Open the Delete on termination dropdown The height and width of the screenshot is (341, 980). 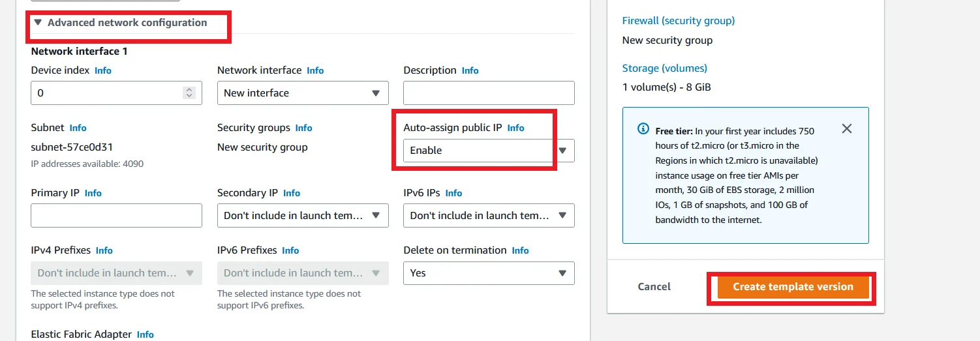click(489, 273)
